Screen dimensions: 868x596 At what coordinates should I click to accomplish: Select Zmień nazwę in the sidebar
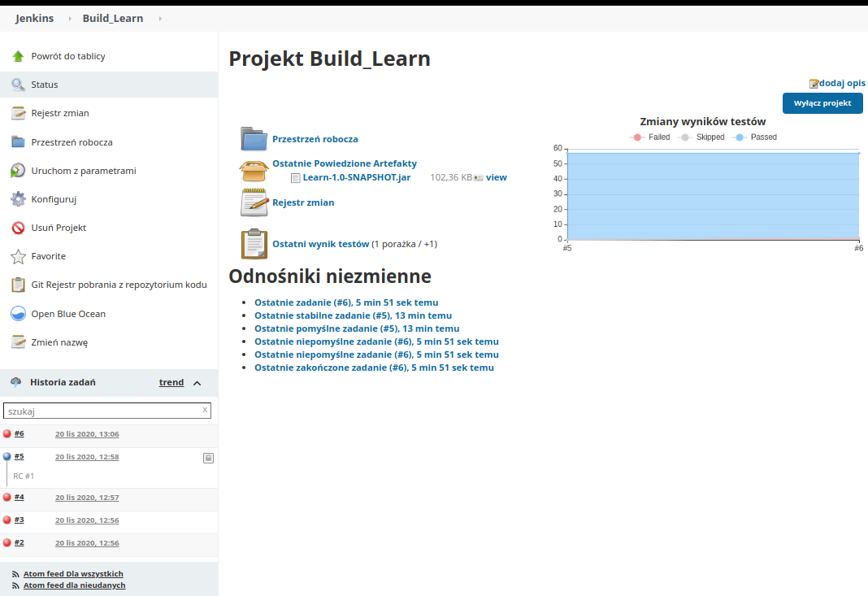[x=59, y=342]
